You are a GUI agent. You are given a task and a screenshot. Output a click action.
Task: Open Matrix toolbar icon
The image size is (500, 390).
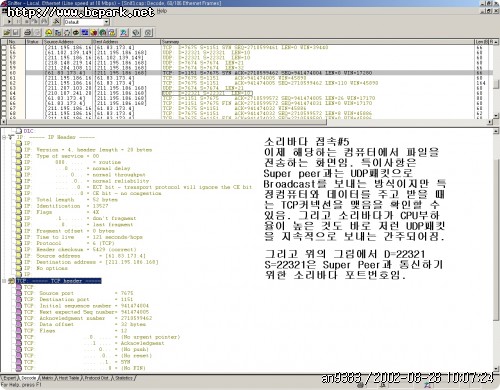click(x=67, y=32)
